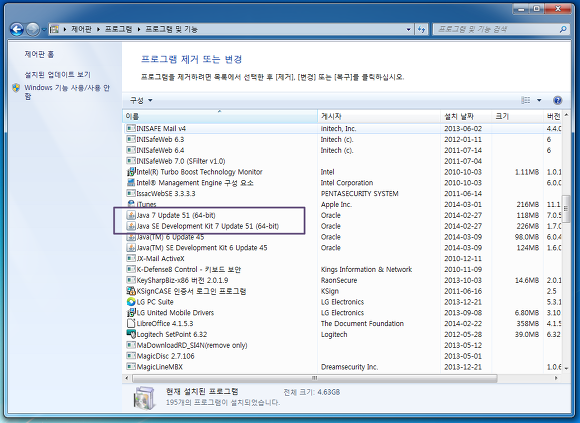
Task: Click Kings Information & Network publisher cell
Action: pos(366,269)
